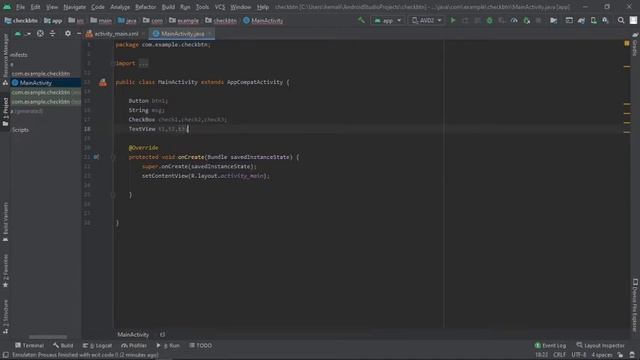
Task: Click the checkbtn breadcrumb at the path start
Action: click(21, 20)
